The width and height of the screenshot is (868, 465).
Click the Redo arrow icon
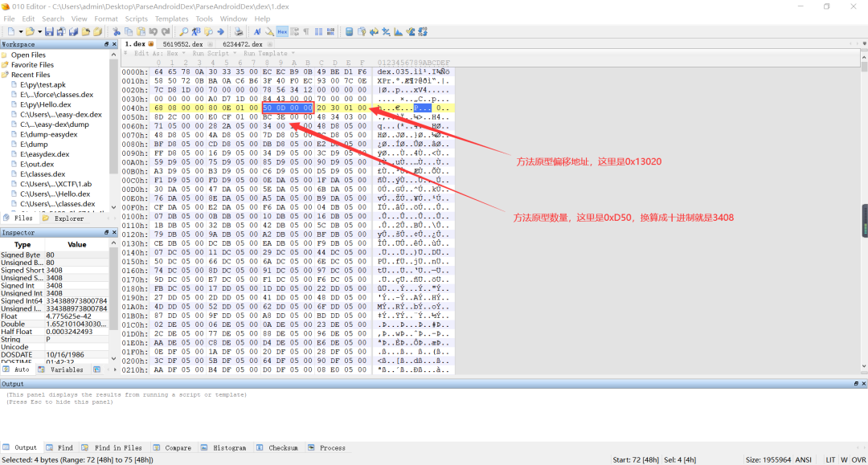165,31
